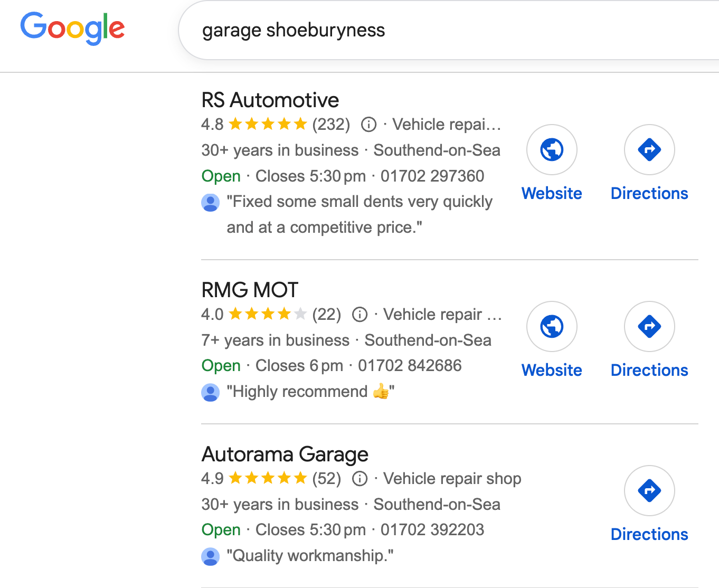
Task: Show info icon next to RS Automotive rating
Action: click(x=368, y=125)
